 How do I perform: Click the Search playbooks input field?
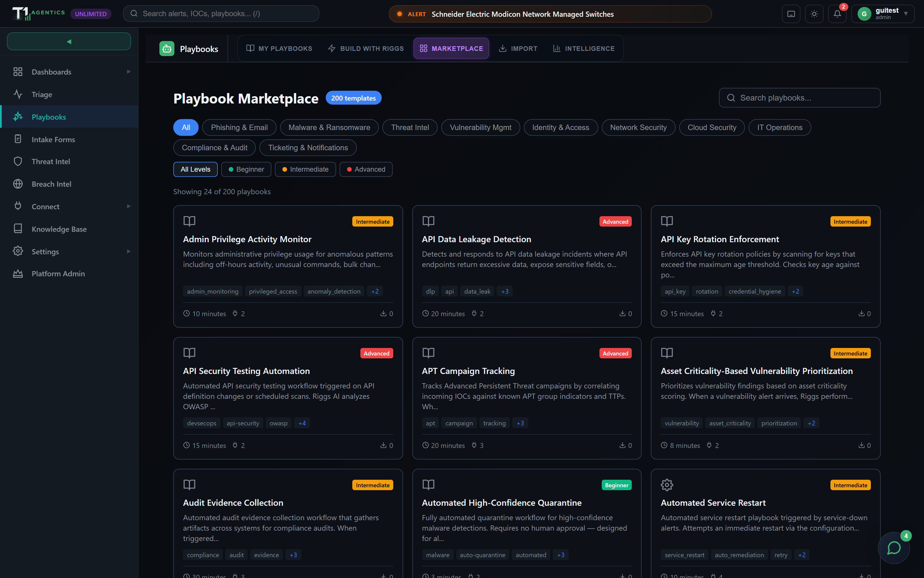point(800,98)
